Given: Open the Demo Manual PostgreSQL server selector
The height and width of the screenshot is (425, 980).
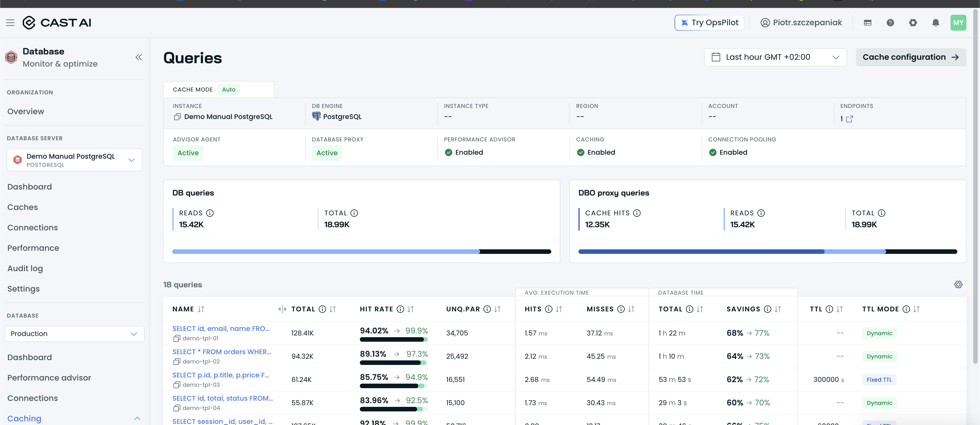Looking at the screenshot, I should 74,160.
